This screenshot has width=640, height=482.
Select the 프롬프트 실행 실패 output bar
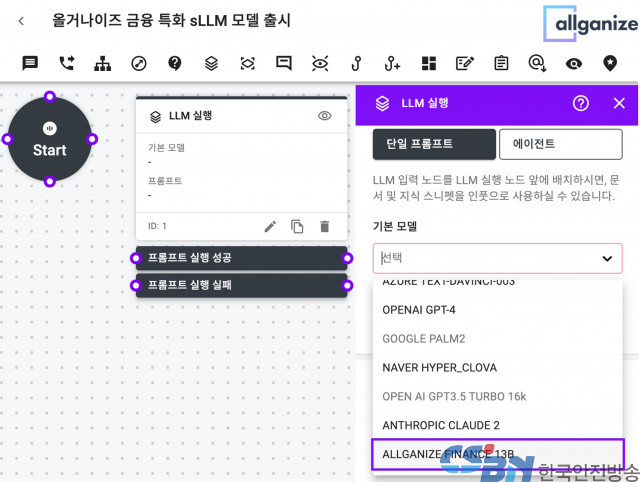tap(241, 285)
